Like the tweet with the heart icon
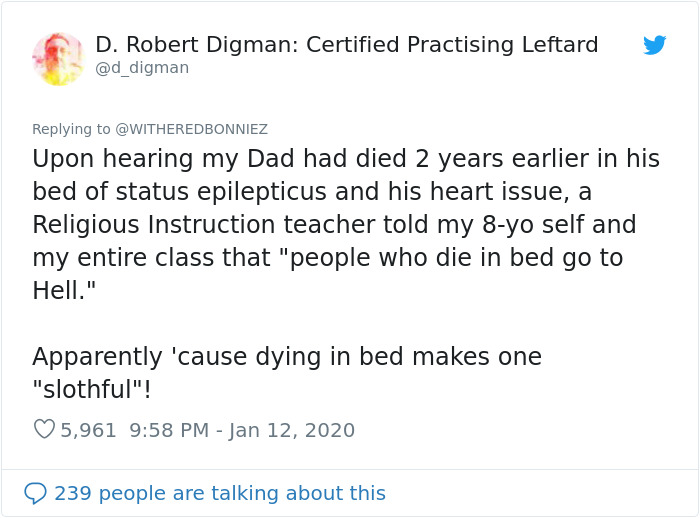 [x=44, y=430]
